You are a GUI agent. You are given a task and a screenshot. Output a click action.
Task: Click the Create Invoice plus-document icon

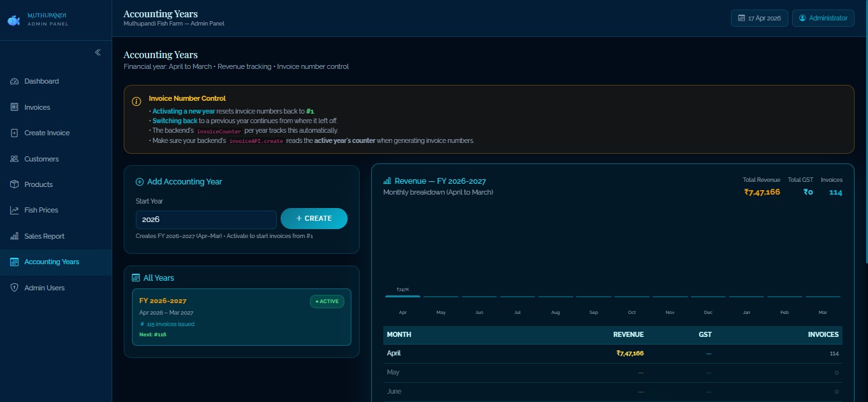(x=15, y=133)
